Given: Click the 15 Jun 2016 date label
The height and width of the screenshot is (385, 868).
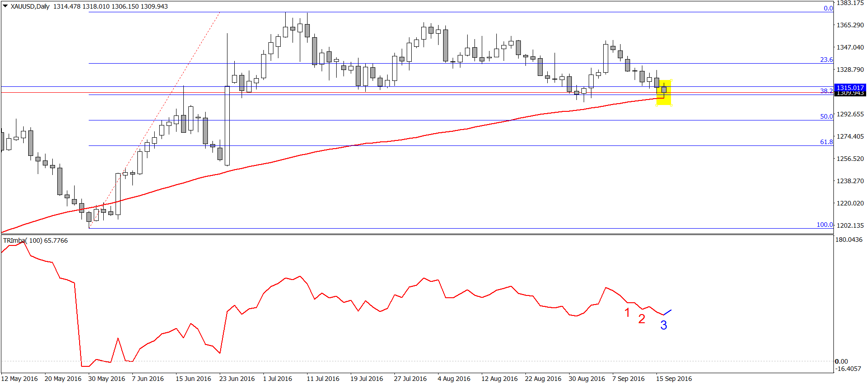Looking at the screenshot, I should coord(193,379).
